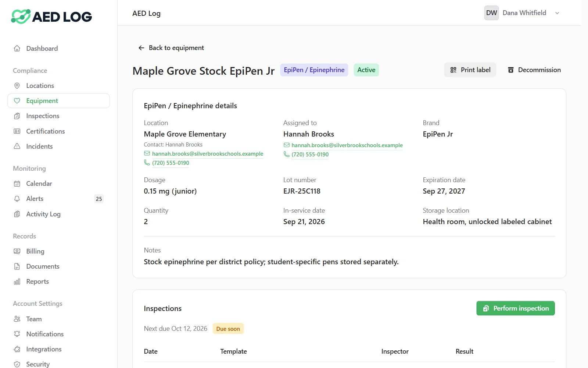Click the Due soon badge
588x368 pixels.
click(228, 329)
